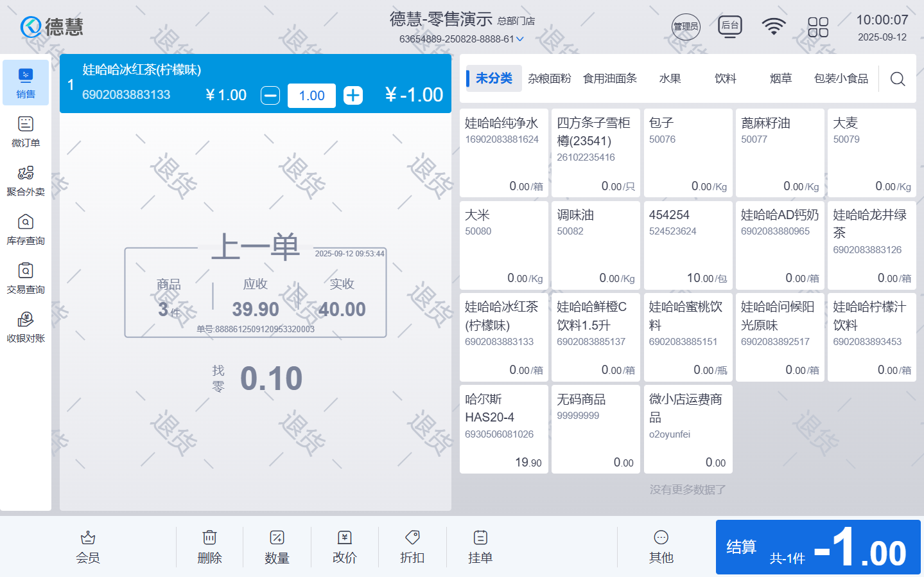Screen dimensions: 924x577
Task: Select the 包装小食品 category tab
Action: [841, 78]
